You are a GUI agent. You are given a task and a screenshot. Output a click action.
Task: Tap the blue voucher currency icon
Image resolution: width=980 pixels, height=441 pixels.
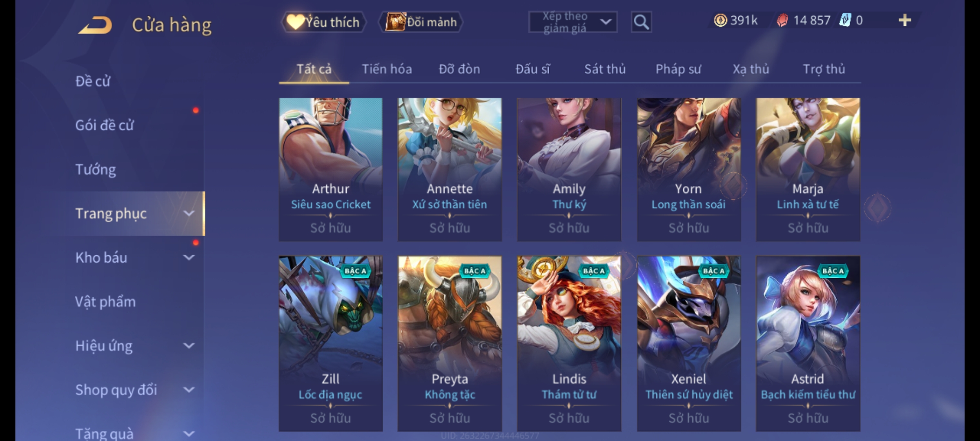(x=845, y=20)
